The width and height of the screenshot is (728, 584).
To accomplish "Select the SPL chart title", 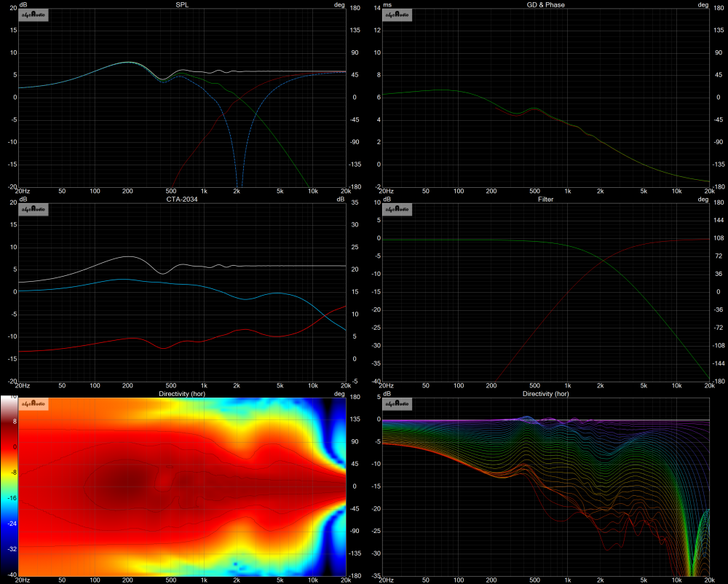I will point(181,4).
